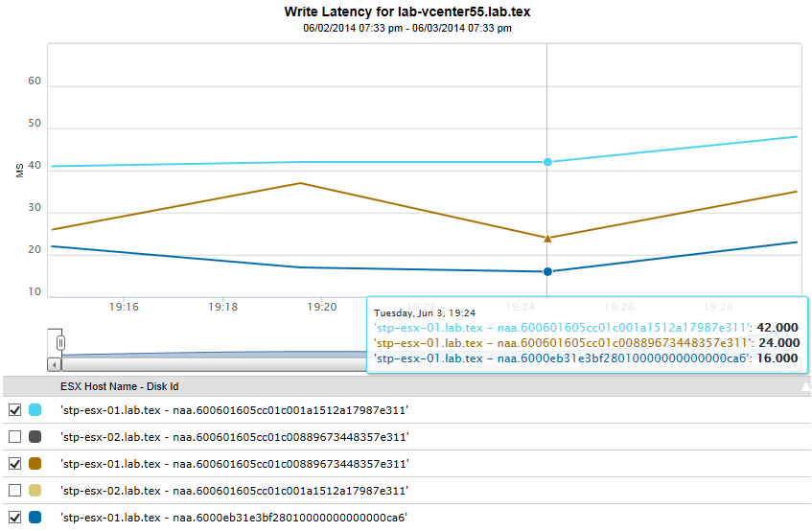812x531 pixels.
Task: Click the sort arrow in the legend header
Action: (x=805, y=386)
